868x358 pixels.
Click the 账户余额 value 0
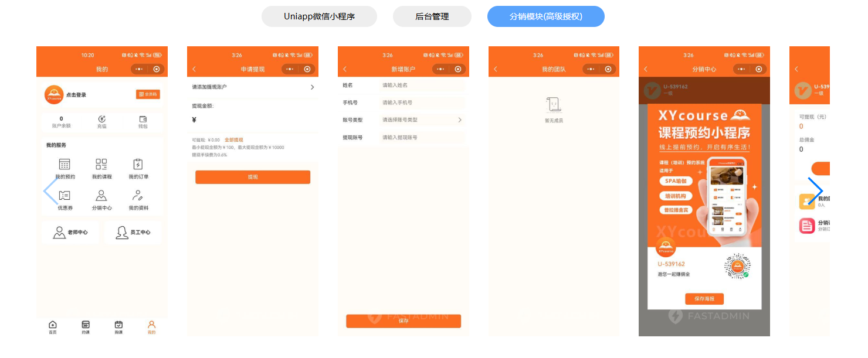pos(61,119)
